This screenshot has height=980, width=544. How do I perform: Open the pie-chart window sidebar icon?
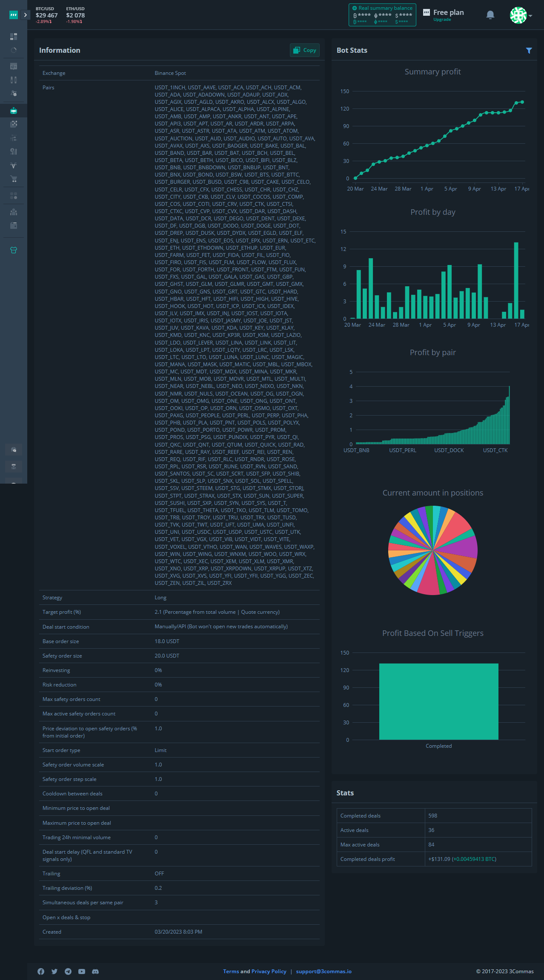point(14,66)
